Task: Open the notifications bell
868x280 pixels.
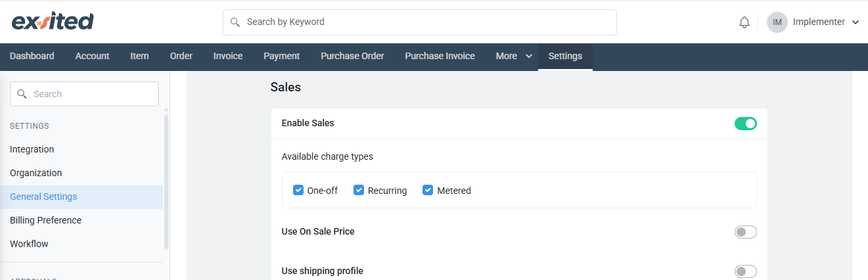Action: (x=744, y=22)
